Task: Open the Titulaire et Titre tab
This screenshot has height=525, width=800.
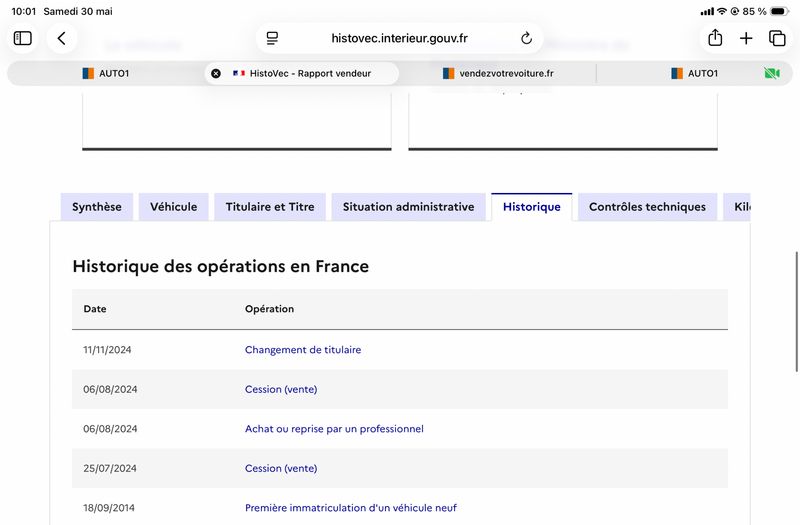Action: (x=270, y=207)
